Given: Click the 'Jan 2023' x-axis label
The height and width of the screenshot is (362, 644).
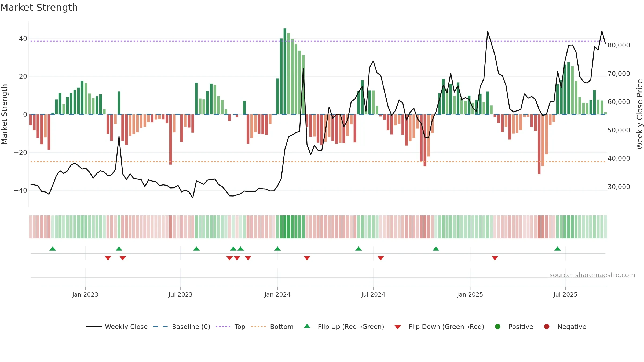Looking at the screenshot, I should point(85,294).
